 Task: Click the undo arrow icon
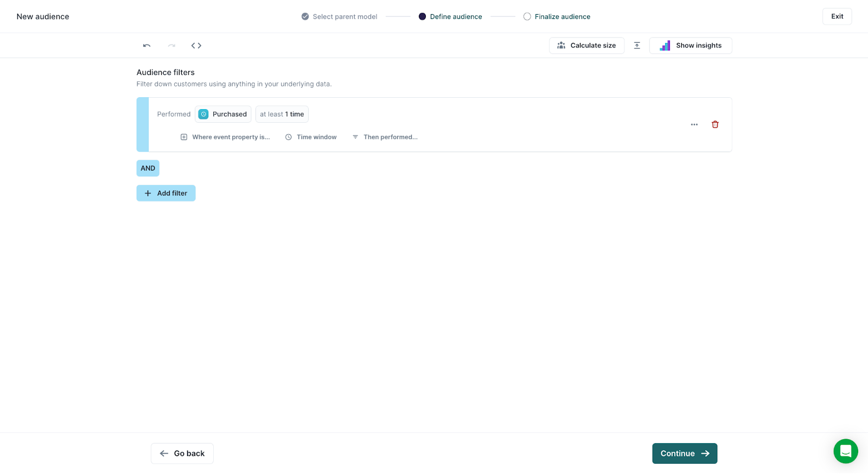(x=146, y=46)
